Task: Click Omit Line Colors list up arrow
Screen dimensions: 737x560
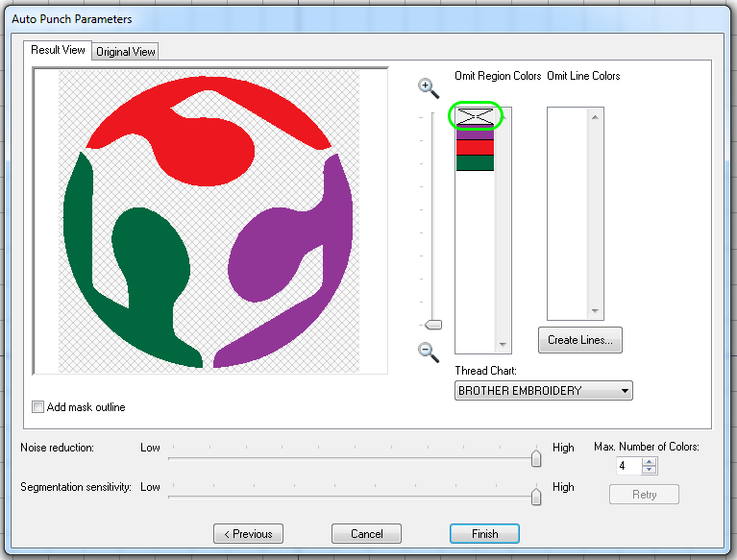Action: coord(595,116)
